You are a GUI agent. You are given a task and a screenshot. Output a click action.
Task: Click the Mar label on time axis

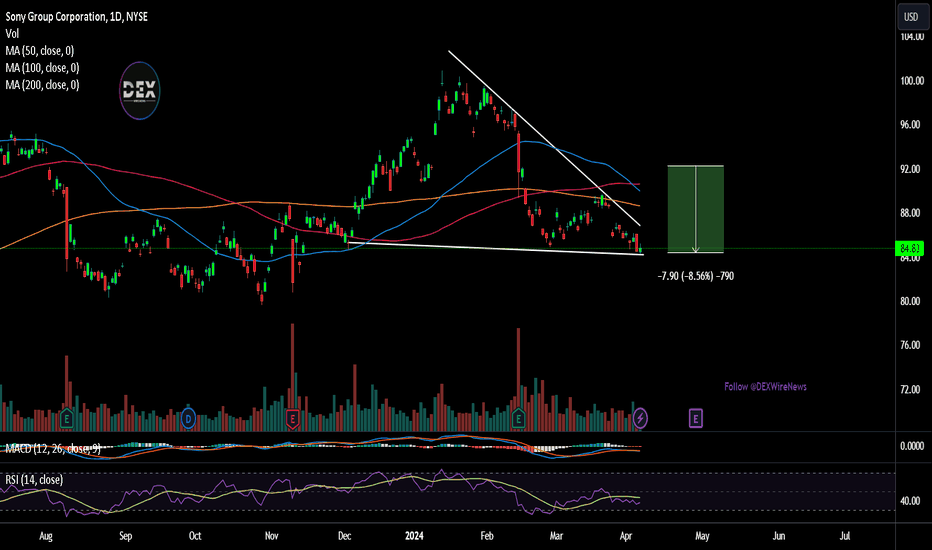point(556,536)
